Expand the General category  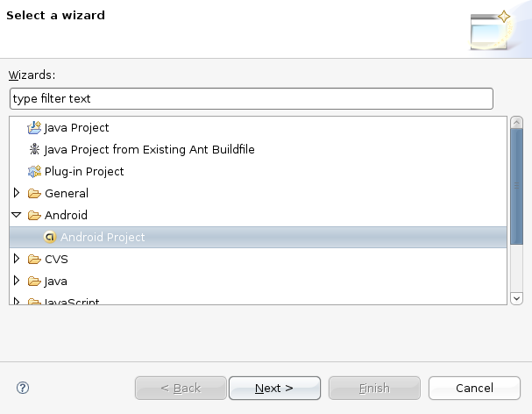(x=17, y=193)
